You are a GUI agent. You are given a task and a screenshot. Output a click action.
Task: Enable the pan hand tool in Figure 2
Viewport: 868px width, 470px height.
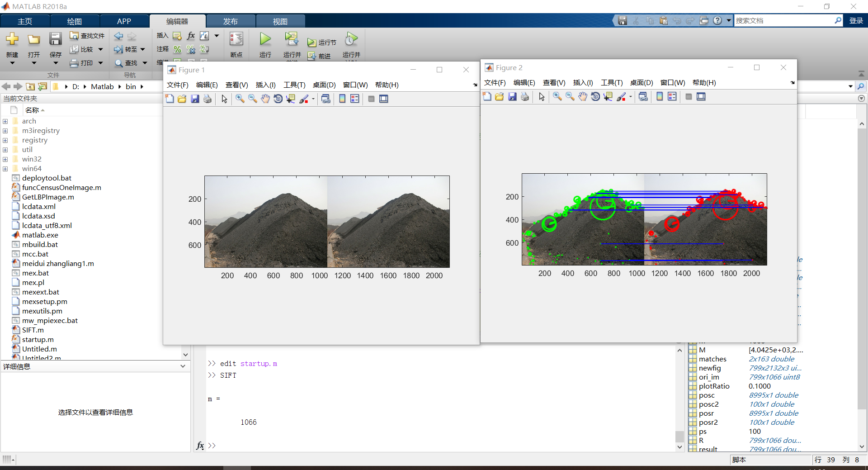582,96
